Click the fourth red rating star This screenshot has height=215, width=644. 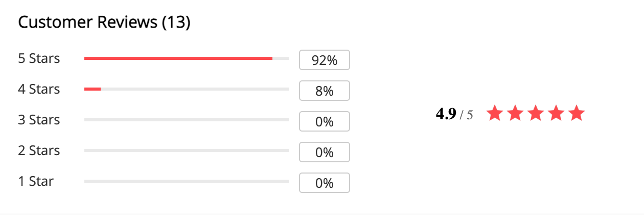556,113
